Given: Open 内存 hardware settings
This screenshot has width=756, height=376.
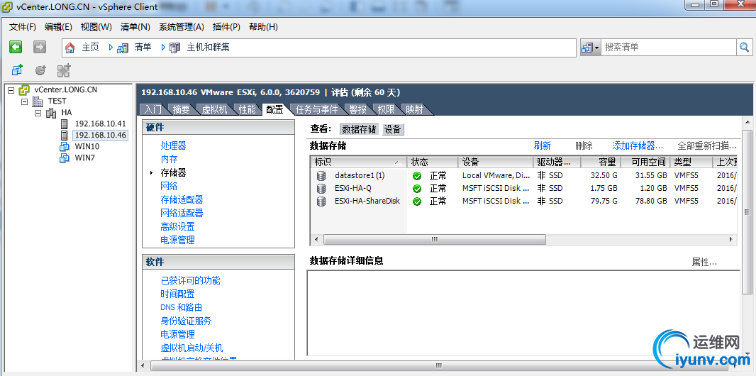Looking at the screenshot, I should [169, 159].
